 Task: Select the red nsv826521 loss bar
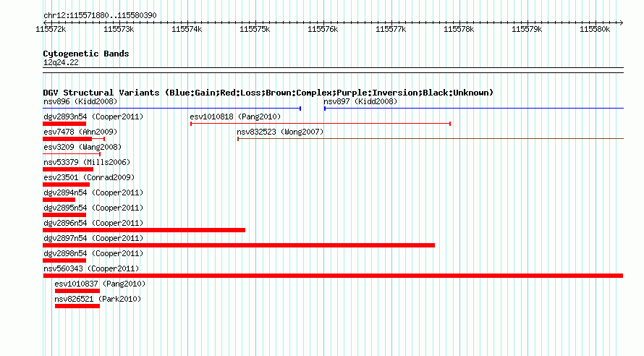click(77, 306)
